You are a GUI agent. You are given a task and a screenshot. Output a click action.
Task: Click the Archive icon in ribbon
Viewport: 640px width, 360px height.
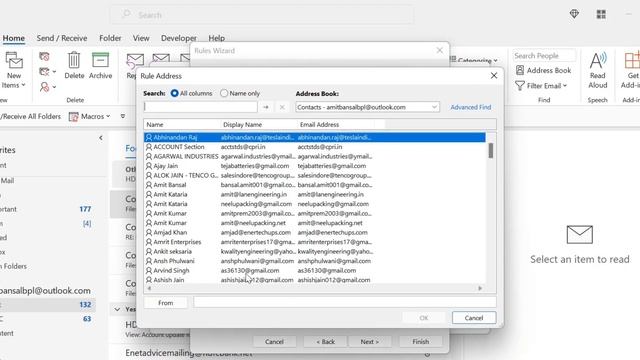click(x=100, y=65)
